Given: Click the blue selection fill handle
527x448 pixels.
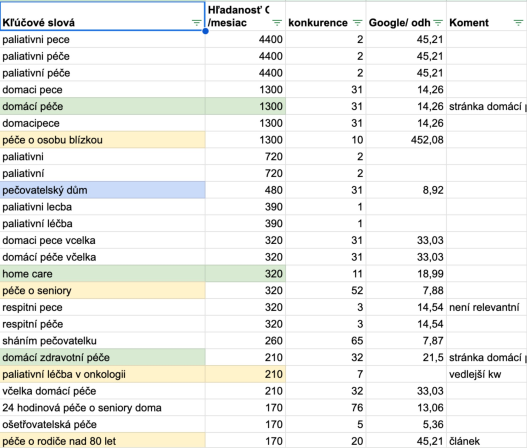Looking at the screenshot, I should pos(205,31).
